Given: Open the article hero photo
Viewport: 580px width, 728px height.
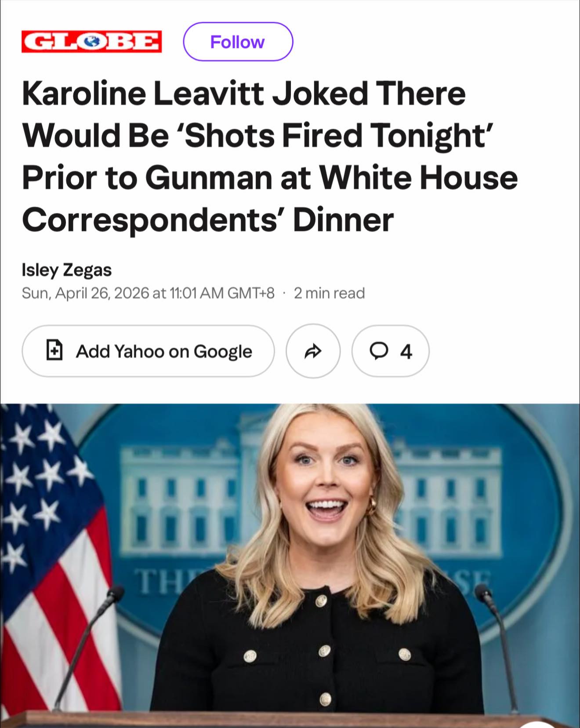Looking at the screenshot, I should coord(290,565).
